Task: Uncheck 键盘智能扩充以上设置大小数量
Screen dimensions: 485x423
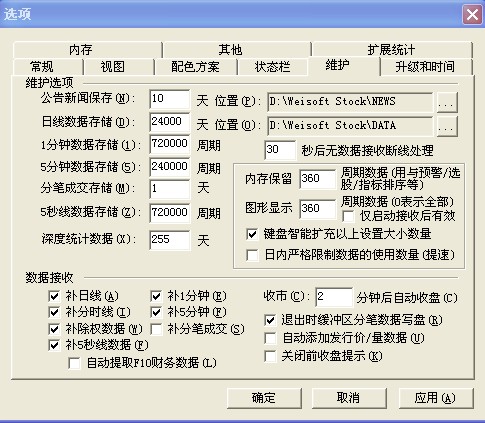Action: (x=252, y=234)
